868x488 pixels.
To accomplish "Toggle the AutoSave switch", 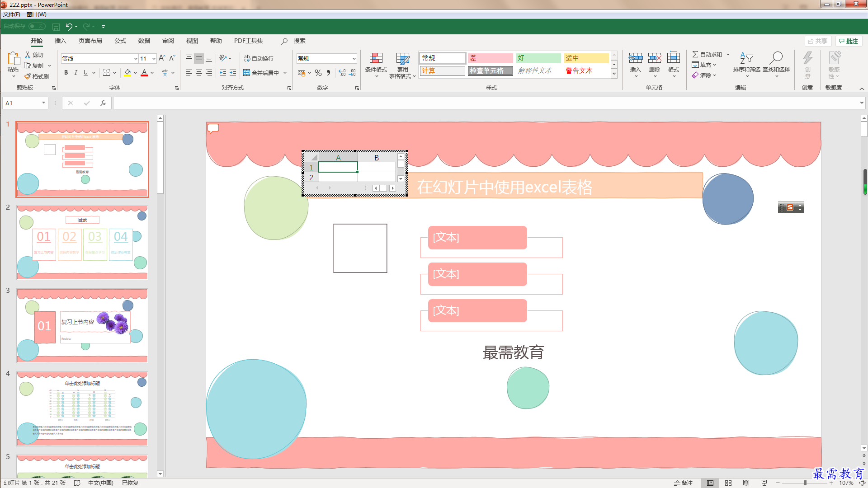I will pos(37,26).
